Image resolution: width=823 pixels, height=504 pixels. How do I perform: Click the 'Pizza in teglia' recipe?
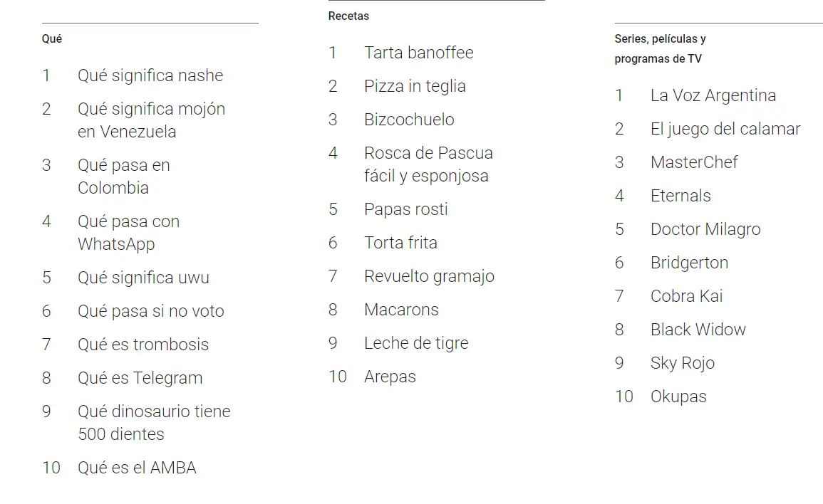(x=415, y=86)
